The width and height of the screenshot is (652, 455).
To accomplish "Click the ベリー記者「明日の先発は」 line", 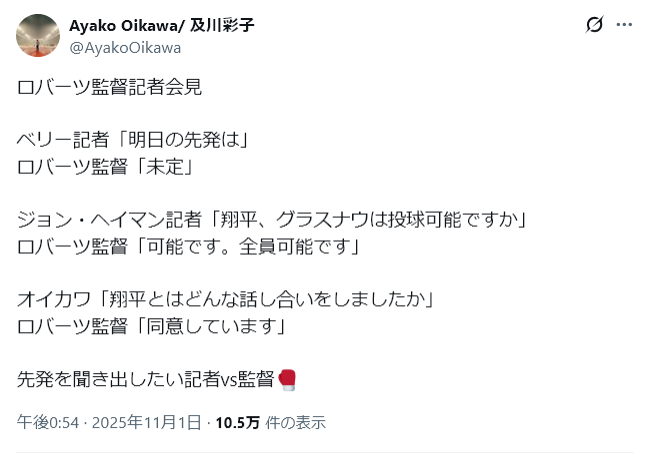I will coord(132,141).
